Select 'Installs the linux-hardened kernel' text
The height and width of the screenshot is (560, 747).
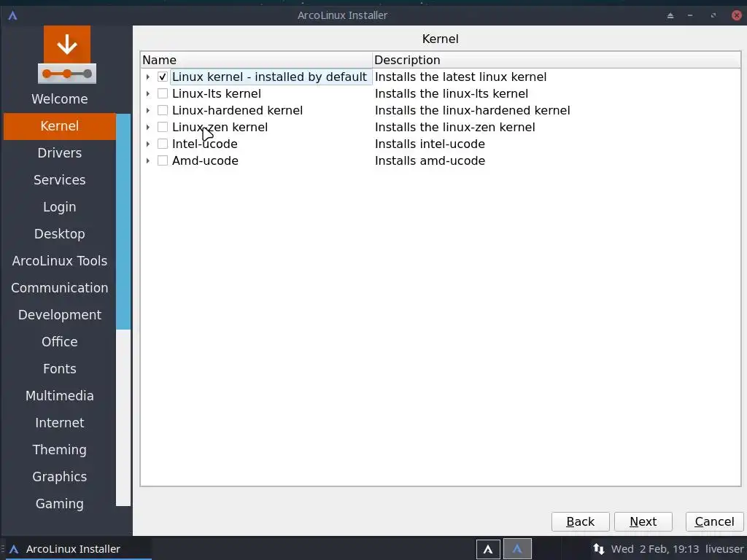[x=473, y=111]
